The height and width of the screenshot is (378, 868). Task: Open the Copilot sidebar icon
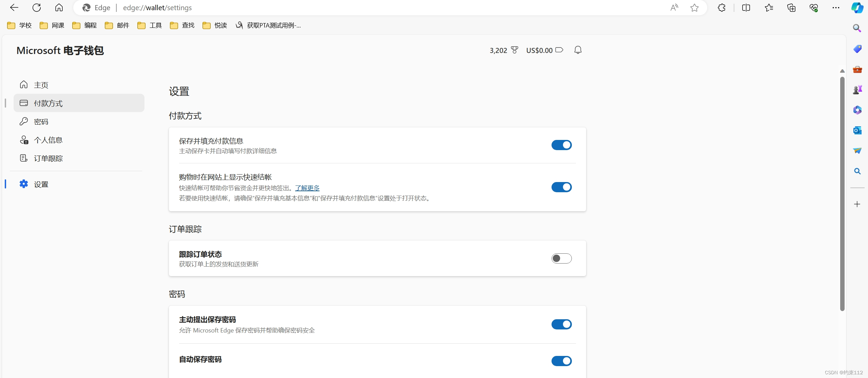[857, 8]
